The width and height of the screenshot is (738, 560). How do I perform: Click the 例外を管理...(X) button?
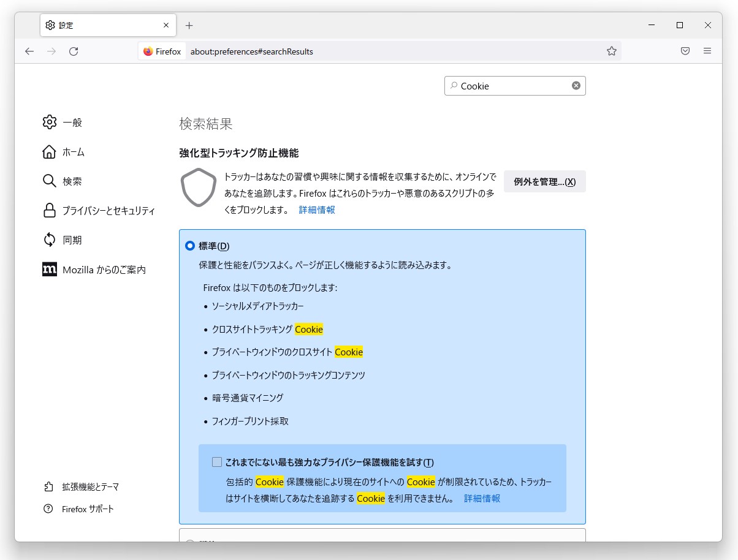pos(544,181)
